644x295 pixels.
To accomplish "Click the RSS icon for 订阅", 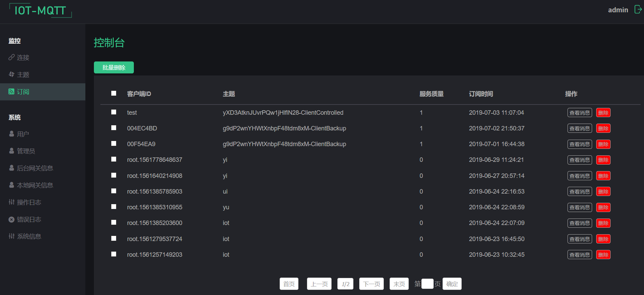I will pos(12,92).
